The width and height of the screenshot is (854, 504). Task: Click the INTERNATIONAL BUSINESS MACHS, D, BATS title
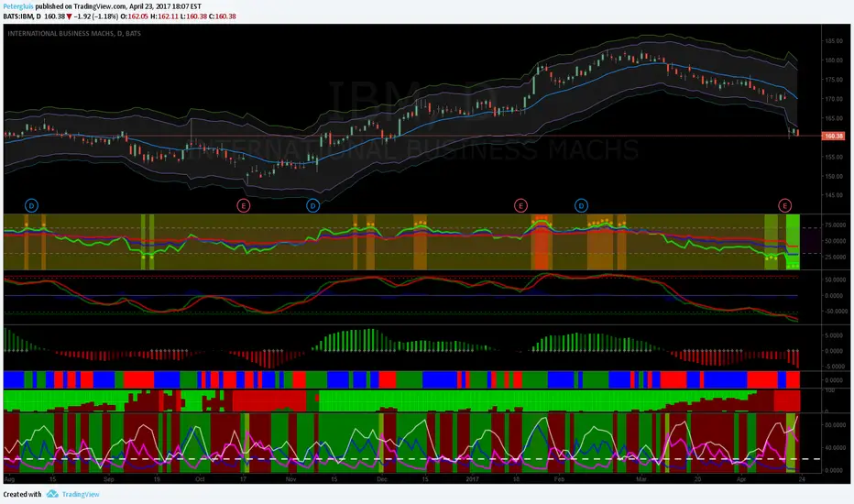(74, 34)
